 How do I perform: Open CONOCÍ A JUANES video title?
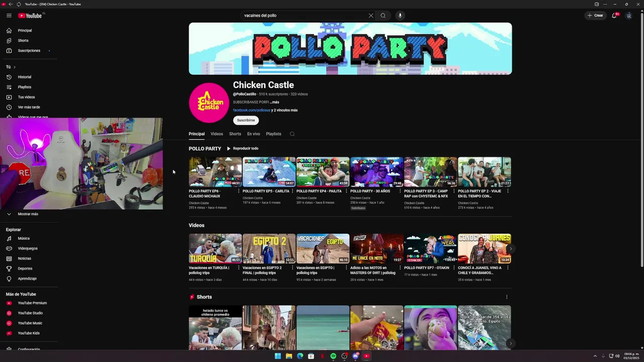(480, 270)
